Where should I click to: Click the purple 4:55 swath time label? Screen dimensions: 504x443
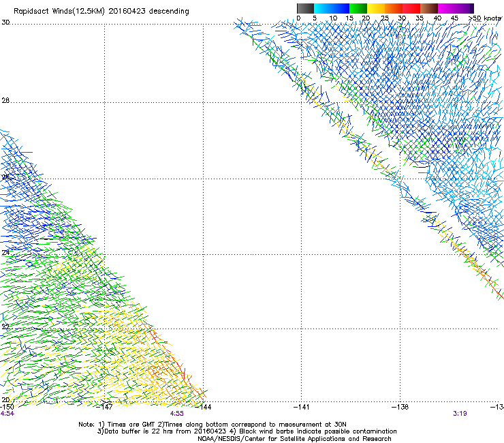(177, 414)
